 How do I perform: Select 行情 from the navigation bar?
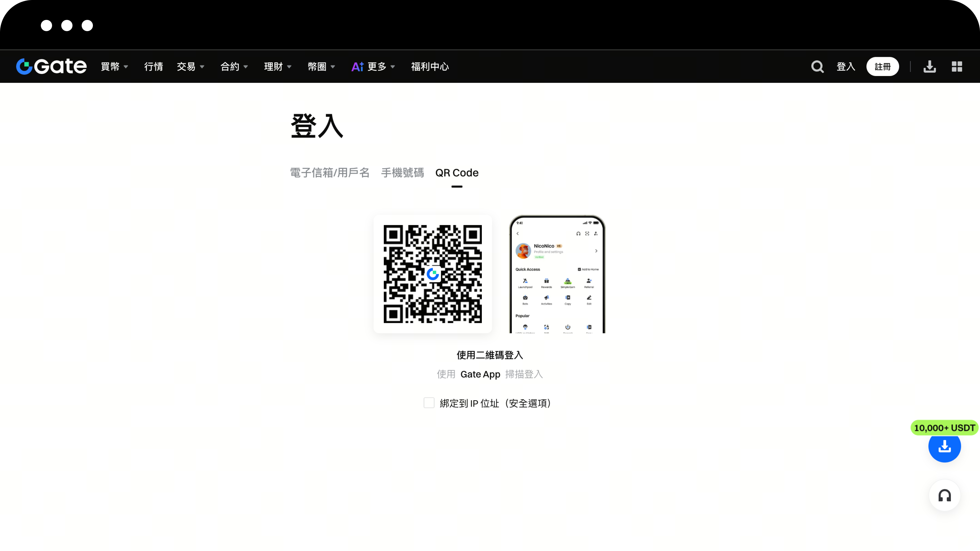coord(153,66)
